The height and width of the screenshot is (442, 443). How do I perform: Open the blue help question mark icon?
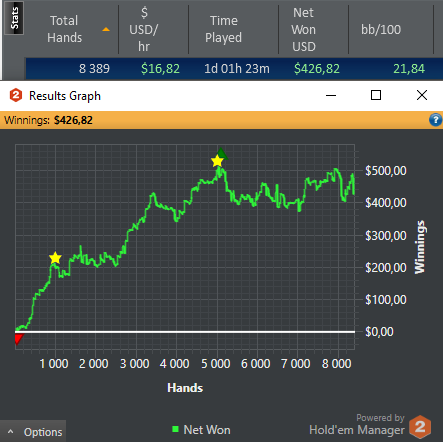click(x=435, y=120)
